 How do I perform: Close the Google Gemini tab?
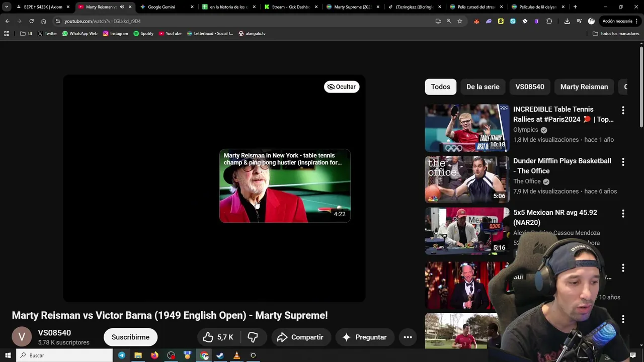pos(192,7)
